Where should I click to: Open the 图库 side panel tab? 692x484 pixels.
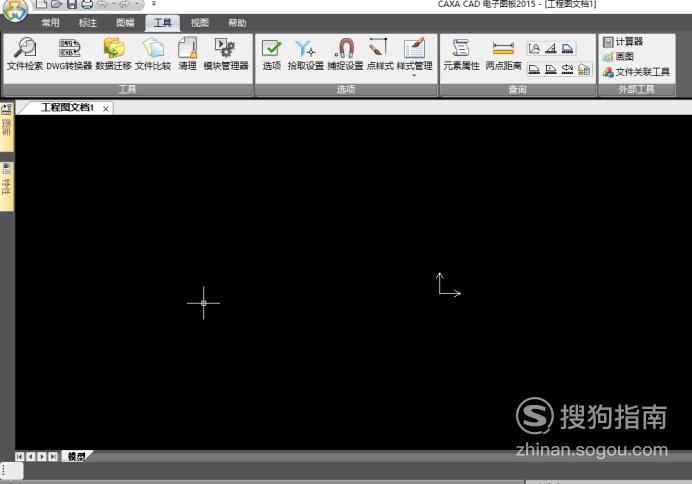click(7, 127)
